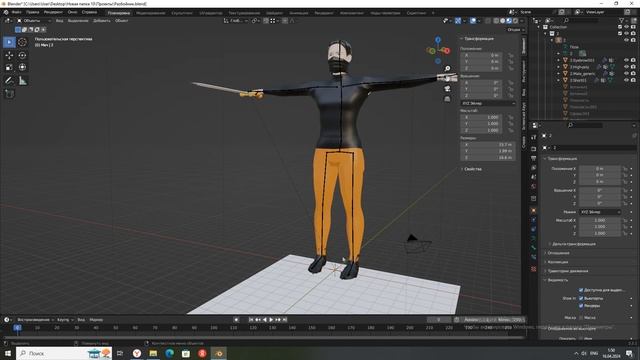Open XYZ Euler rotation mode in sidebar
640x360 pixels.
pyautogui.click(x=488, y=103)
